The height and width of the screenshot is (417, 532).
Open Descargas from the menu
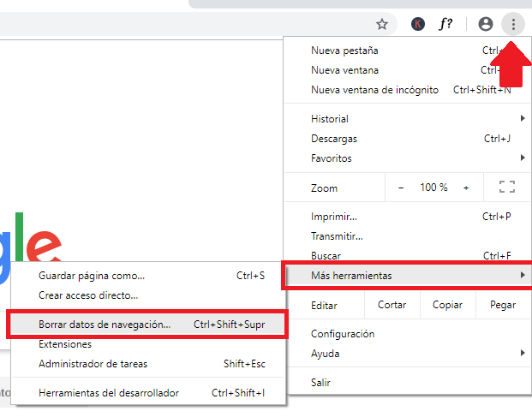tap(408, 139)
